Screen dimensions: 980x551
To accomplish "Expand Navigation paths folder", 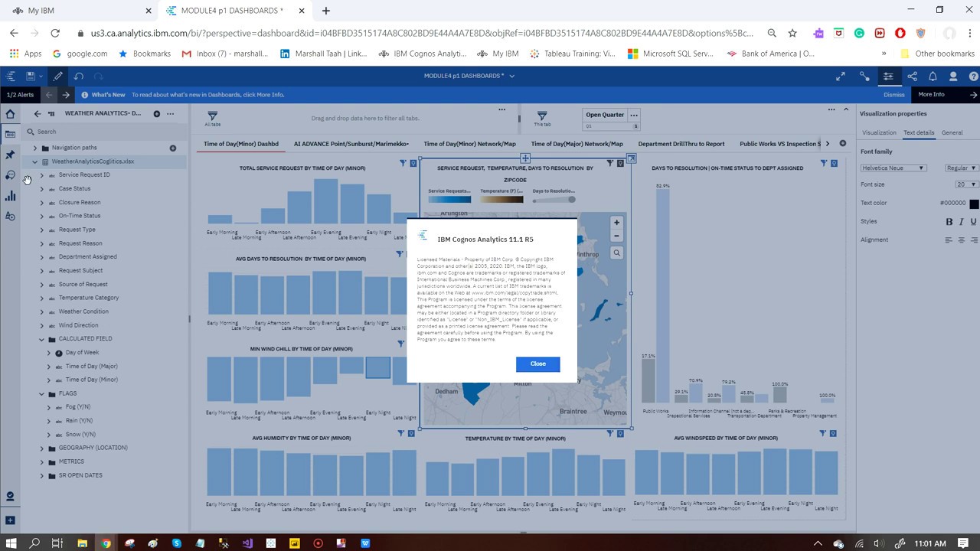I will point(34,148).
